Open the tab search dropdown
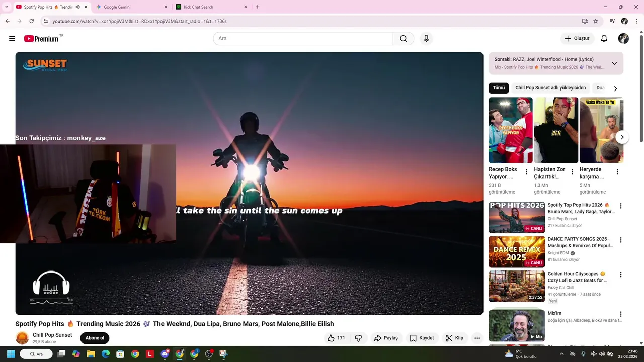 (7, 7)
